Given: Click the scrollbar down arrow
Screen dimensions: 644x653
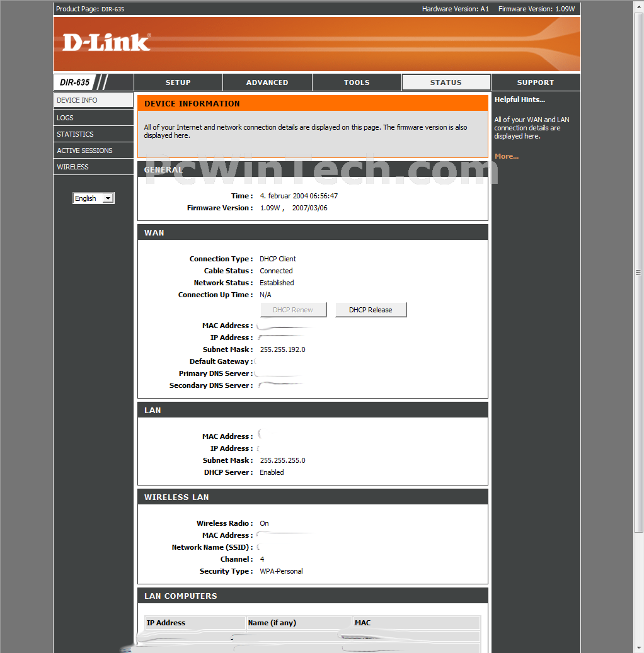Looking at the screenshot, I should pos(638,648).
